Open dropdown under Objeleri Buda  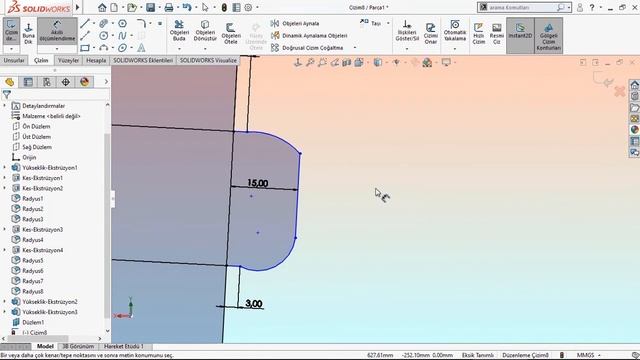pyautogui.click(x=179, y=49)
